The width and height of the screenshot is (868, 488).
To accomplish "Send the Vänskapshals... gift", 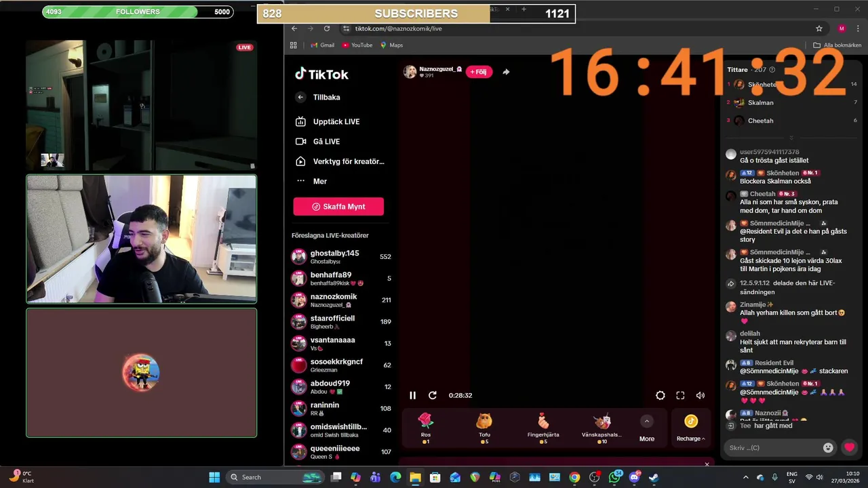I will coord(601,428).
